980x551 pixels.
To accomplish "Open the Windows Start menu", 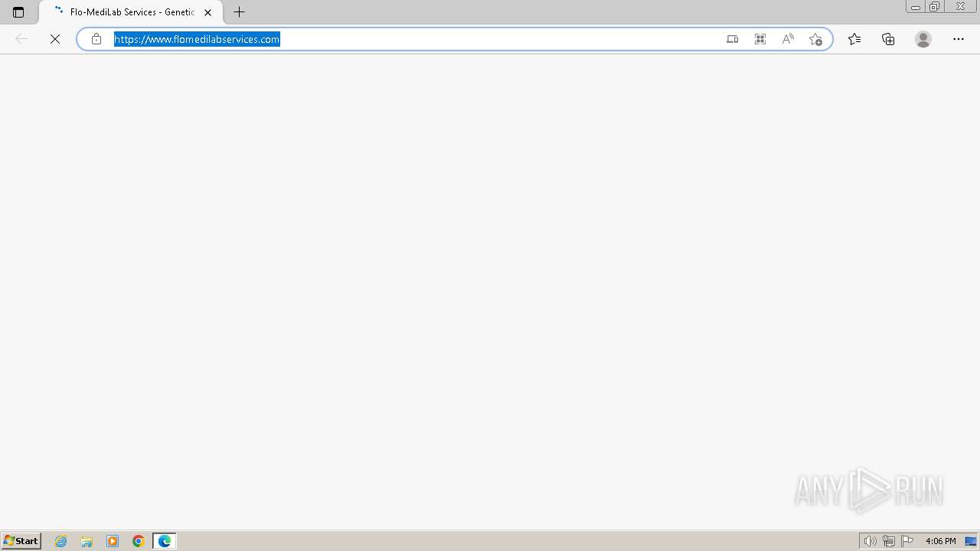I will [x=21, y=541].
